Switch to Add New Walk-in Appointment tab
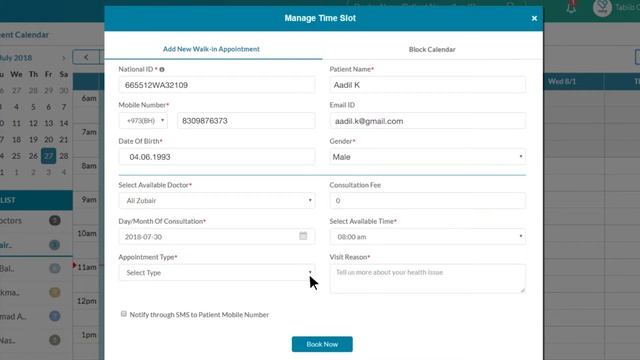Image resolution: width=640 pixels, height=360 pixels. (x=211, y=49)
